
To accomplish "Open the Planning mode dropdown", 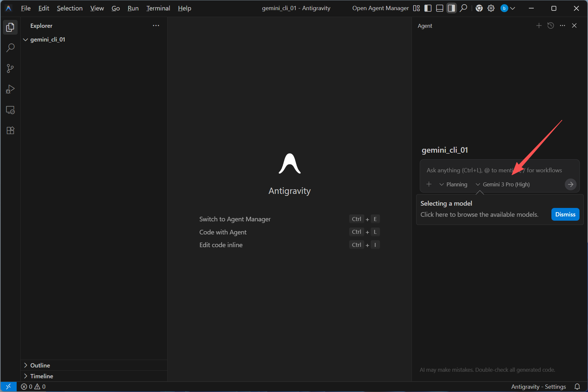I will point(453,184).
